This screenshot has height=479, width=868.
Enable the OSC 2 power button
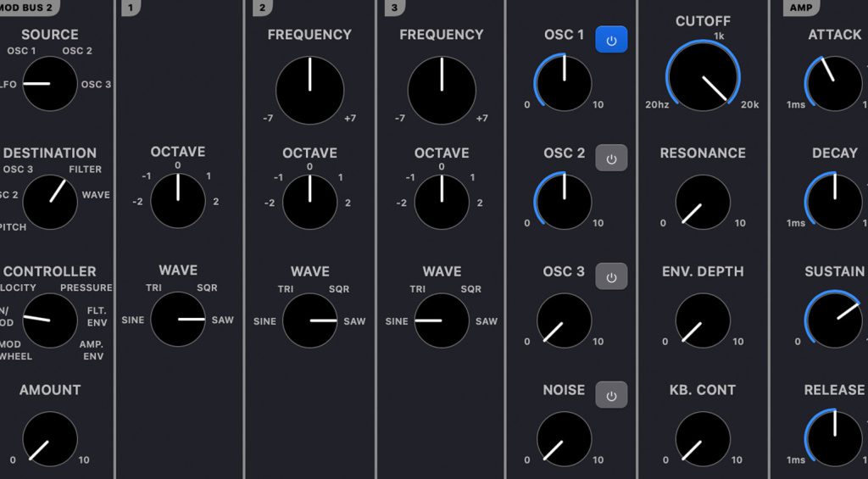tap(611, 158)
